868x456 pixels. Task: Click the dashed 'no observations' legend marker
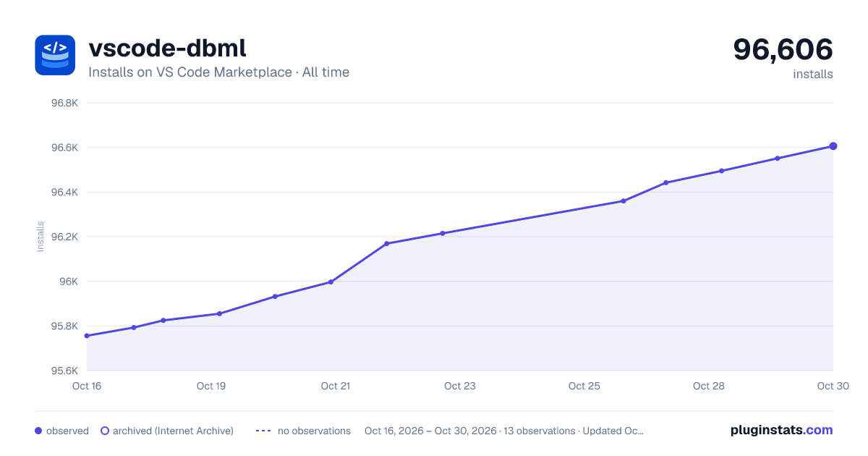click(263, 431)
